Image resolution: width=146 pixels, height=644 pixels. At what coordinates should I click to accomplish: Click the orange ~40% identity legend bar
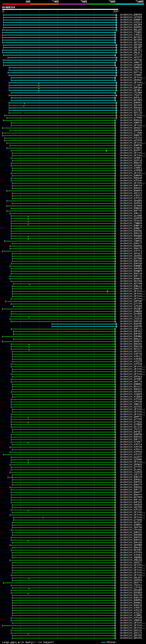pyautogui.click(x=44, y=4)
